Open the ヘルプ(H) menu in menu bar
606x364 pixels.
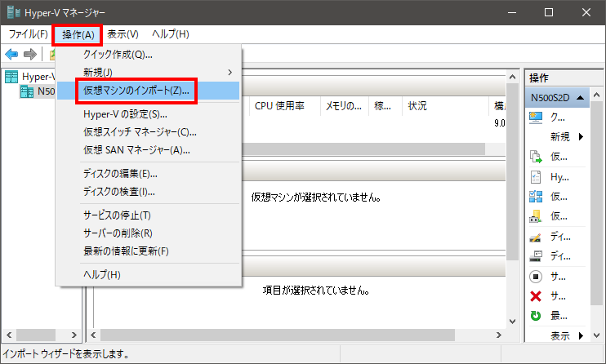[x=171, y=34]
